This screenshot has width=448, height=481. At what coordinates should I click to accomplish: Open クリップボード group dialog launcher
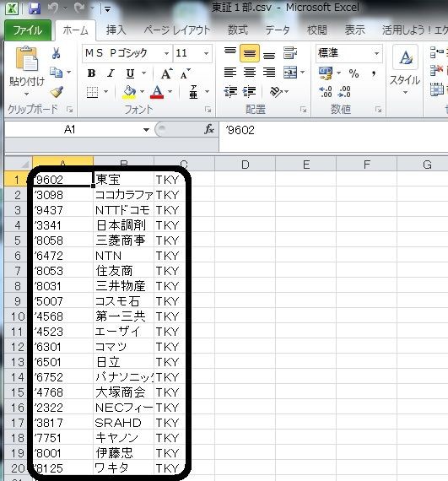coord(70,110)
